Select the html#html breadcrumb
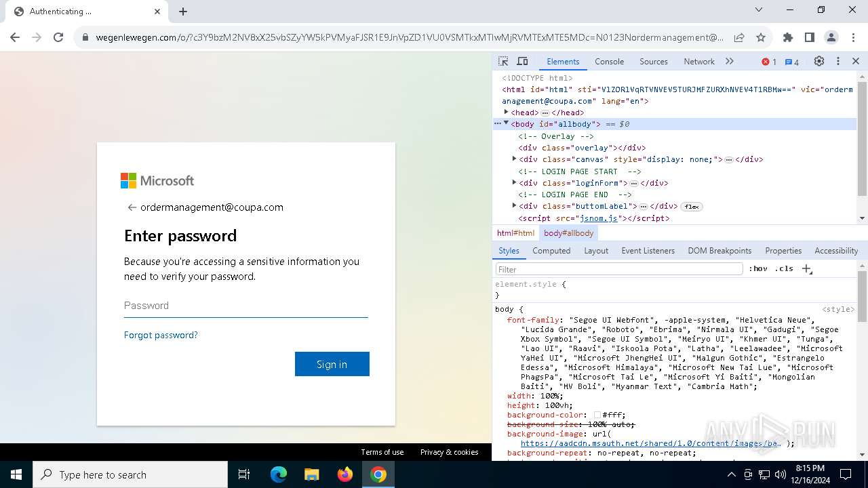 (515, 233)
